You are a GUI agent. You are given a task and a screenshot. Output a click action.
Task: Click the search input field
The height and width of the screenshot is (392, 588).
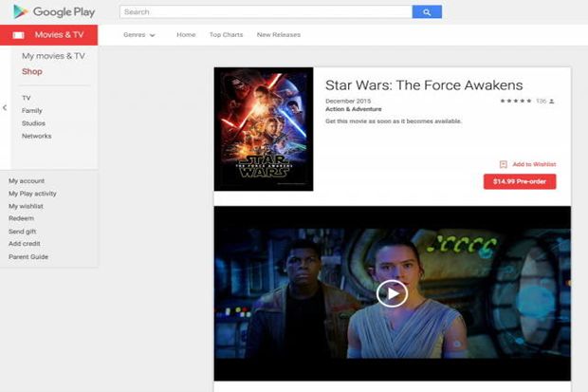click(x=266, y=12)
